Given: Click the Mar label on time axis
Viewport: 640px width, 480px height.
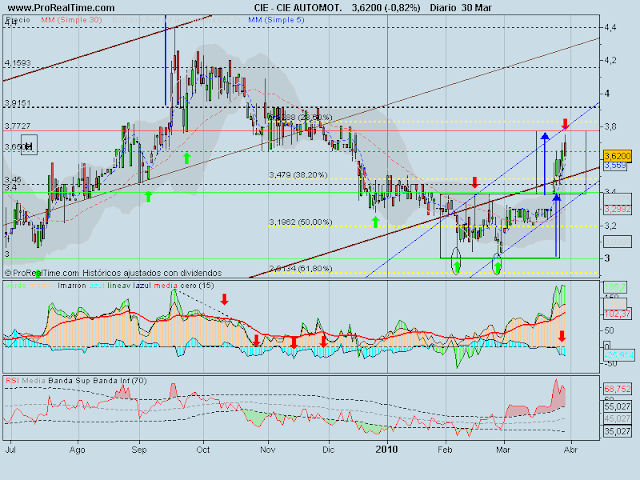Looking at the screenshot, I should click(503, 450).
